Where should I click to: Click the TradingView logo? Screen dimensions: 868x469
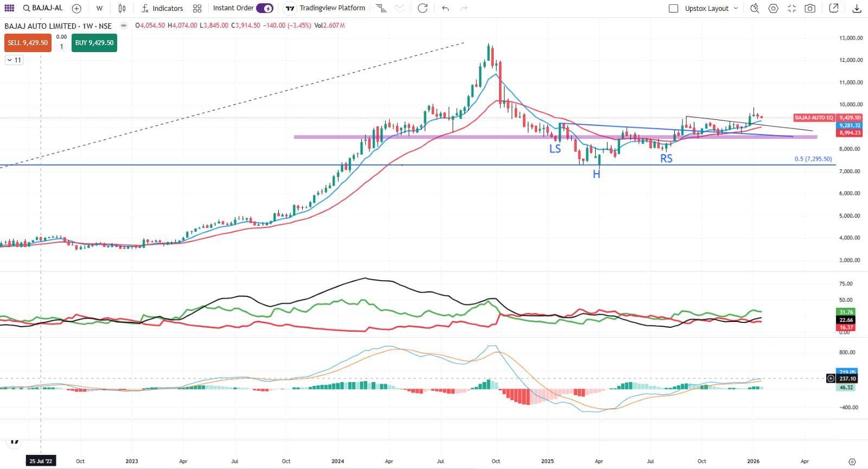pyautogui.click(x=15, y=441)
